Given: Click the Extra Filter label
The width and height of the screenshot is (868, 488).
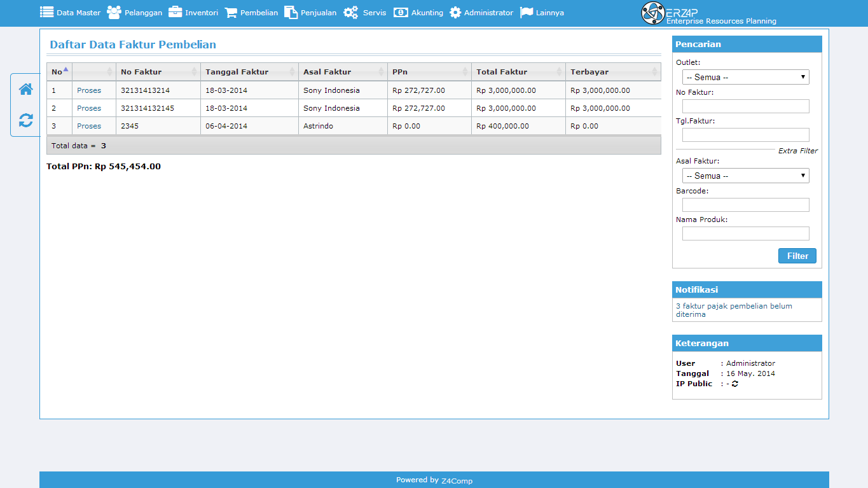Looking at the screenshot, I should click(798, 151).
